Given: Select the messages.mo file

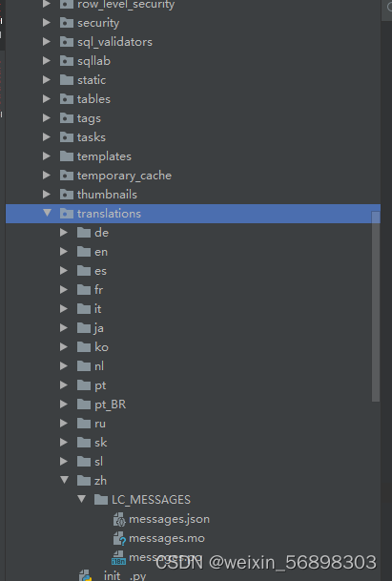Looking at the screenshot, I should coord(167,538).
